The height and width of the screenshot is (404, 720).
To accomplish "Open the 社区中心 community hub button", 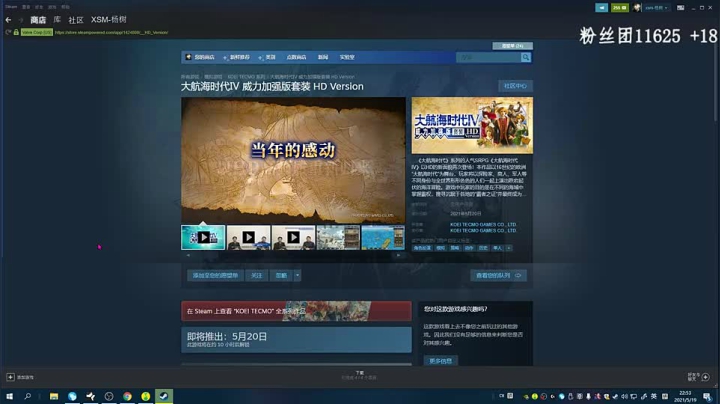I will pyautogui.click(x=515, y=86).
